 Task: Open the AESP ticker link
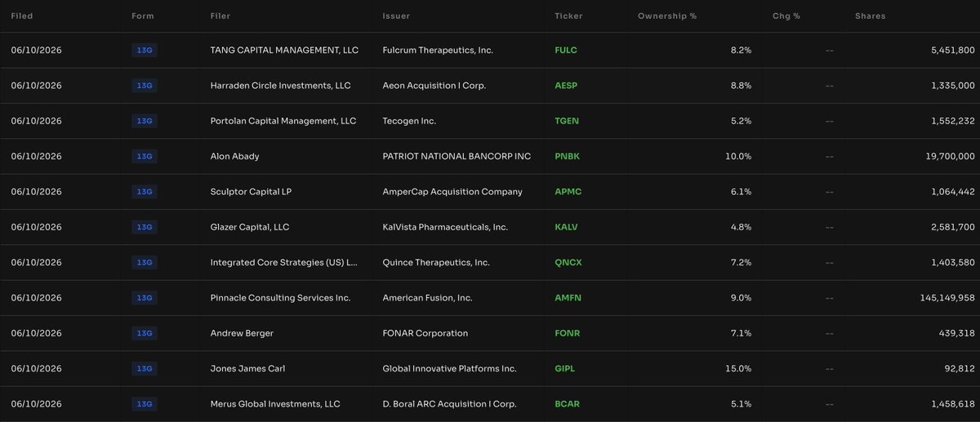(x=566, y=86)
